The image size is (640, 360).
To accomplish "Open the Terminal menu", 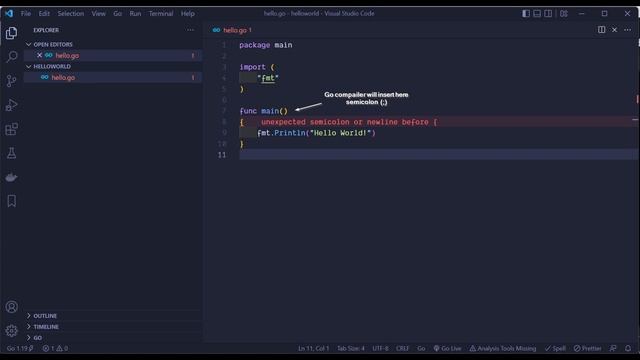I will (161, 13).
